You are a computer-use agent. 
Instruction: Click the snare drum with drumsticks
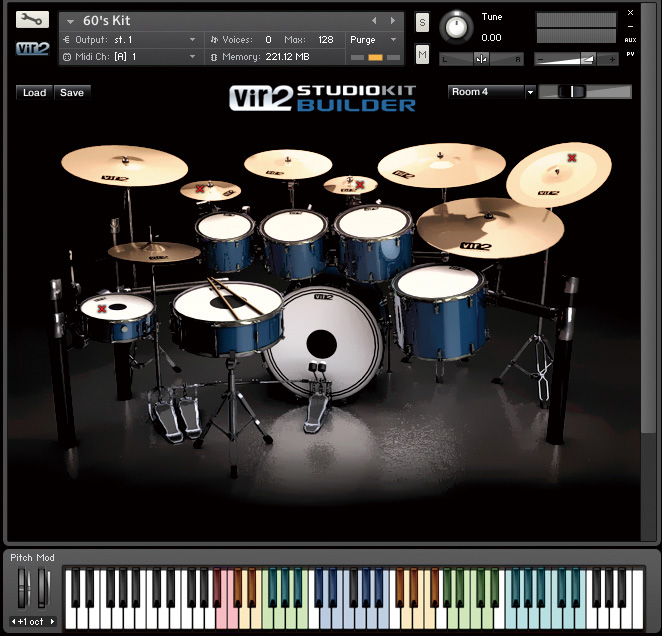(x=228, y=317)
